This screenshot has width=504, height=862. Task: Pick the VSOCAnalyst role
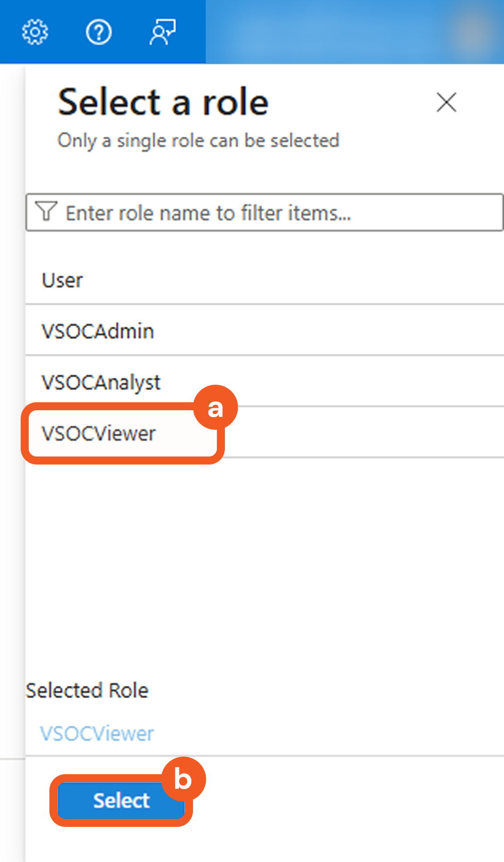[101, 383]
